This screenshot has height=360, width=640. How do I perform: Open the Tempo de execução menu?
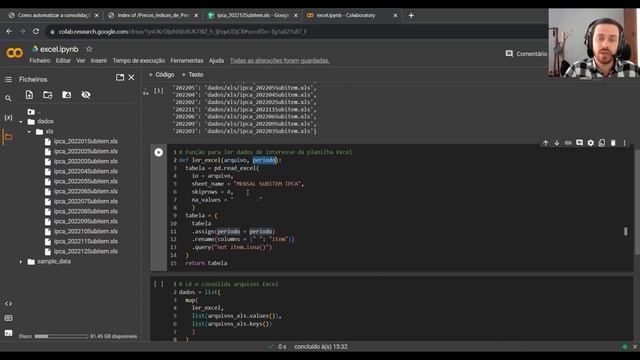[139, 60]
